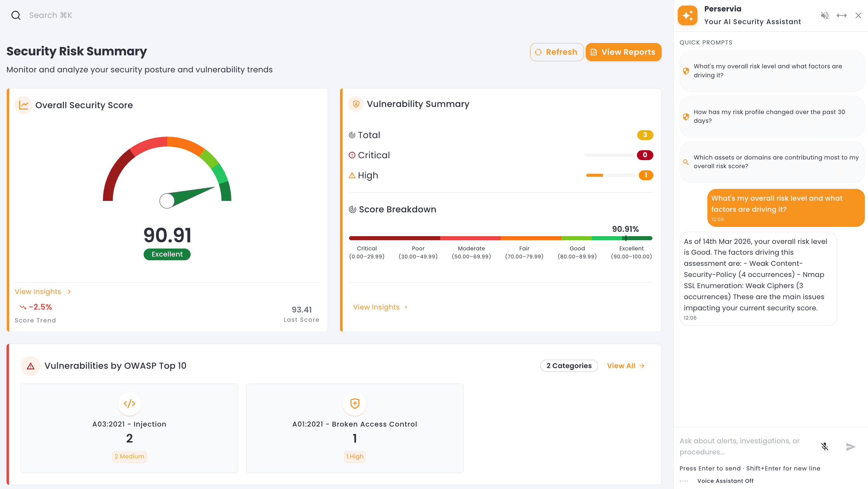The image size is (868, 489).
Task: Click the Refresh button
Action: pyautogui.click(x=556, y=52)
